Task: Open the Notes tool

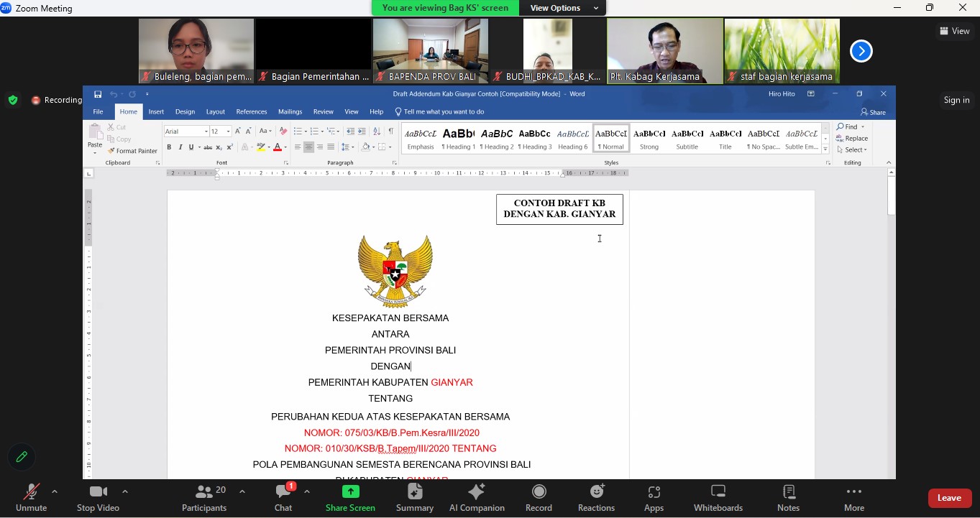Action: click(x=788, y=498)
